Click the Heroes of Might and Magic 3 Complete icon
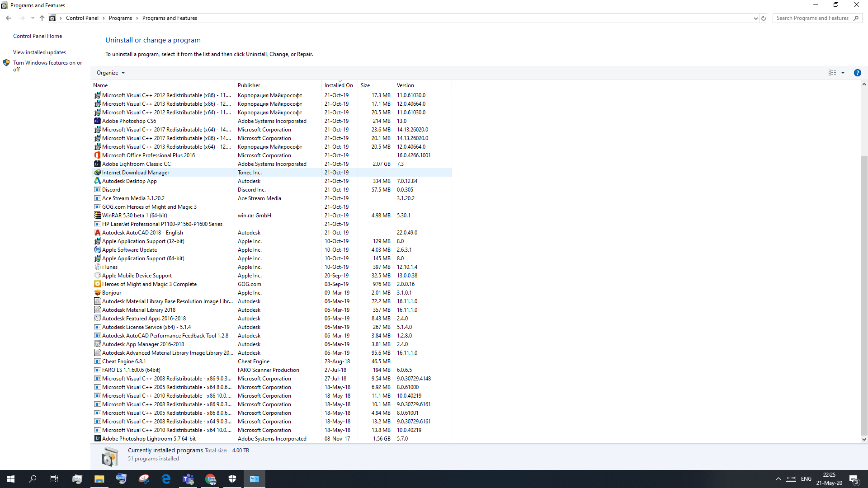This screenshot has width=868, height=488. click(x=97, y=284)
